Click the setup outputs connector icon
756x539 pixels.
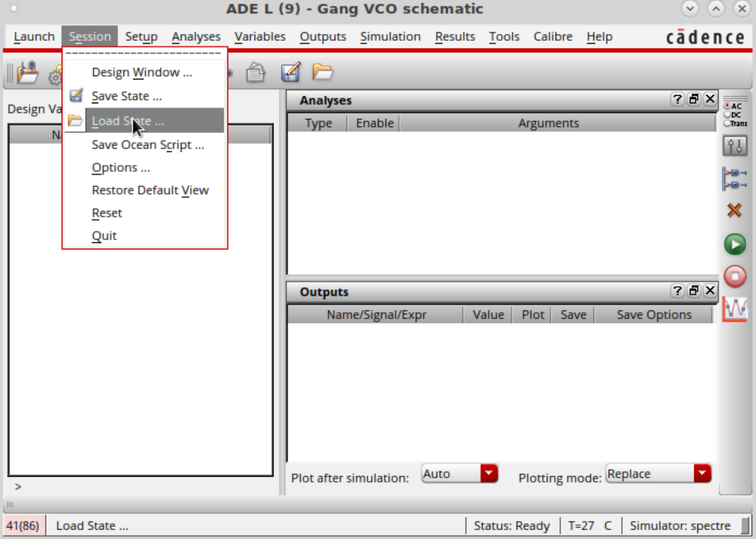[735, 179]
